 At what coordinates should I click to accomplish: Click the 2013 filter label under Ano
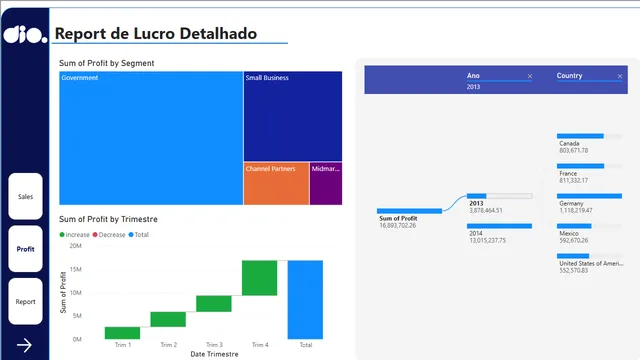pos(473,87)
